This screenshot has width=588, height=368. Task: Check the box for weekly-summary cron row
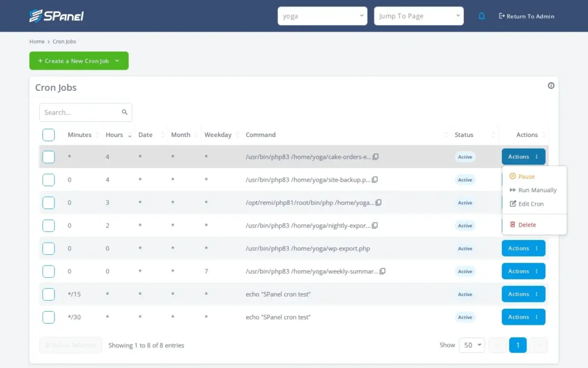[48, 271]
